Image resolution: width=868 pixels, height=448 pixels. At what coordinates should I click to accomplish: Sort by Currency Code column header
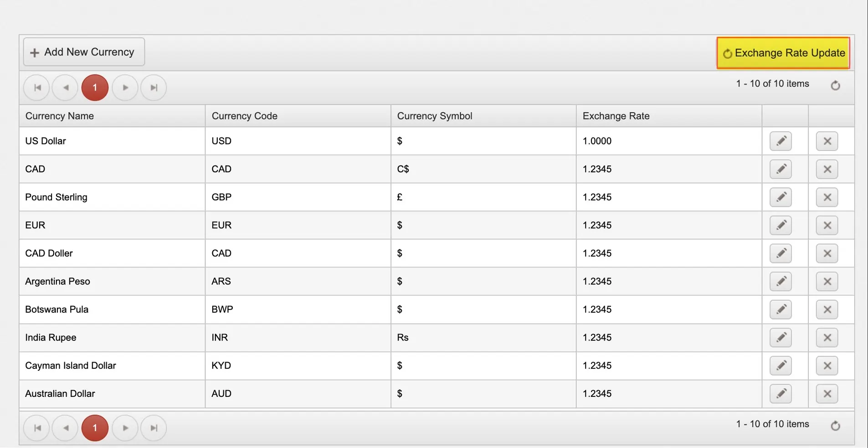tap(298, 116)
